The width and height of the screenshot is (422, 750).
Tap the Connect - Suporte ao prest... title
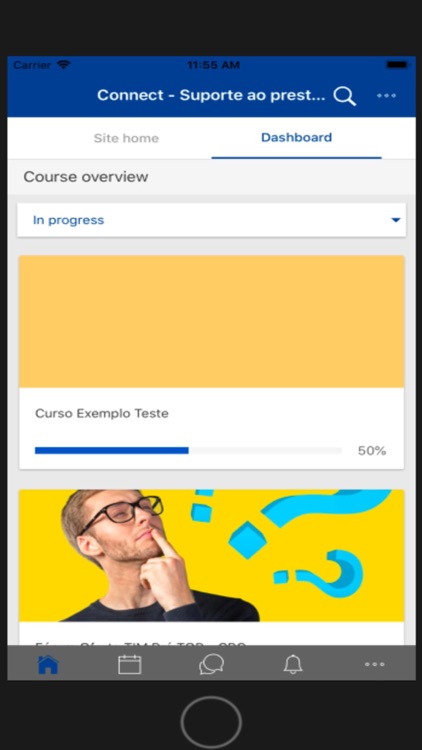pyautogui.click(x=211, y=95)
